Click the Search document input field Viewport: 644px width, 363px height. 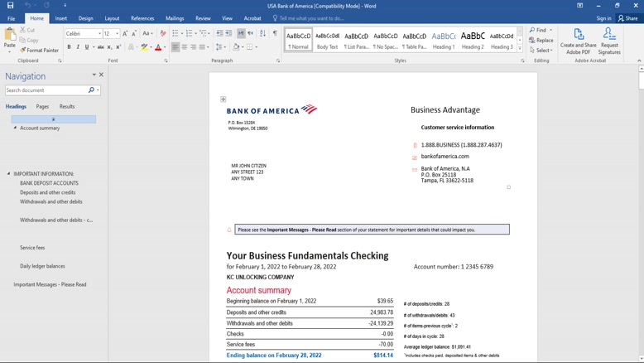(46, 90)
